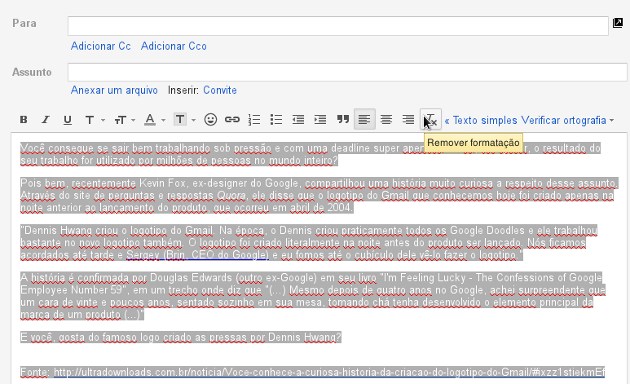Align text to the left
Screen dimensions: 630x384
[364, 119]
